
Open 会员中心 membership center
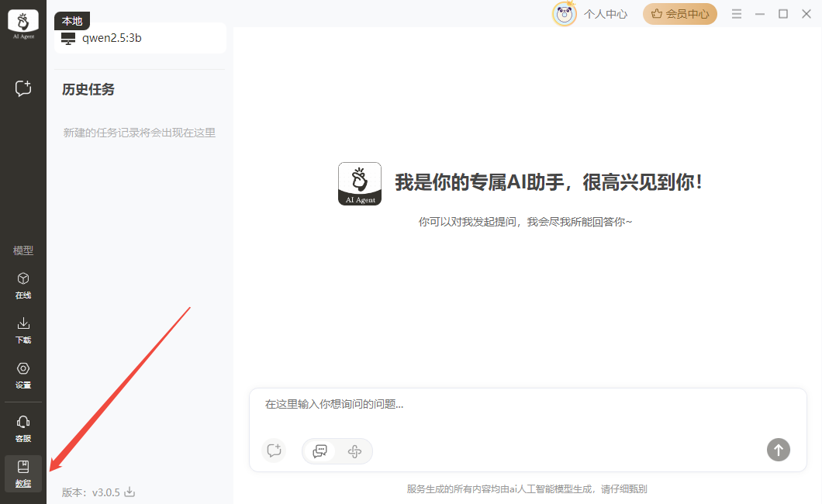pos(679,14)
